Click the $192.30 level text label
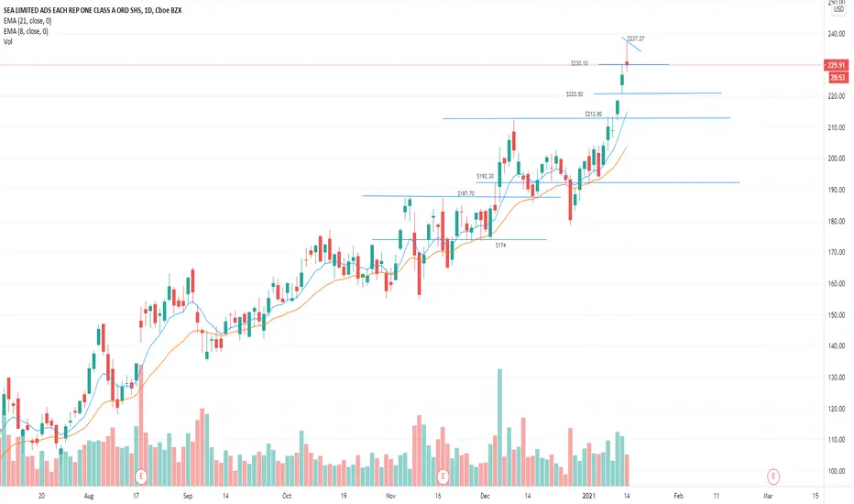 tap(485, 176)
